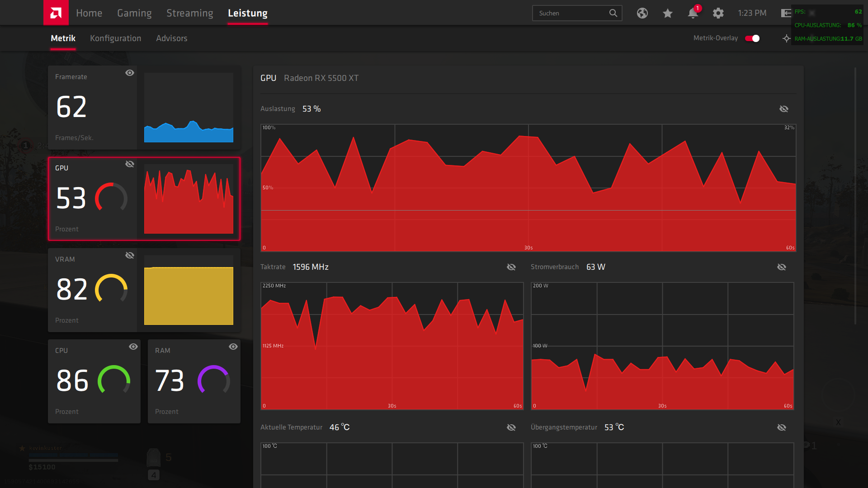Toggle the Metrik-Overlay switch
This screenshot has height=488, width=868.
pos(752,38)
